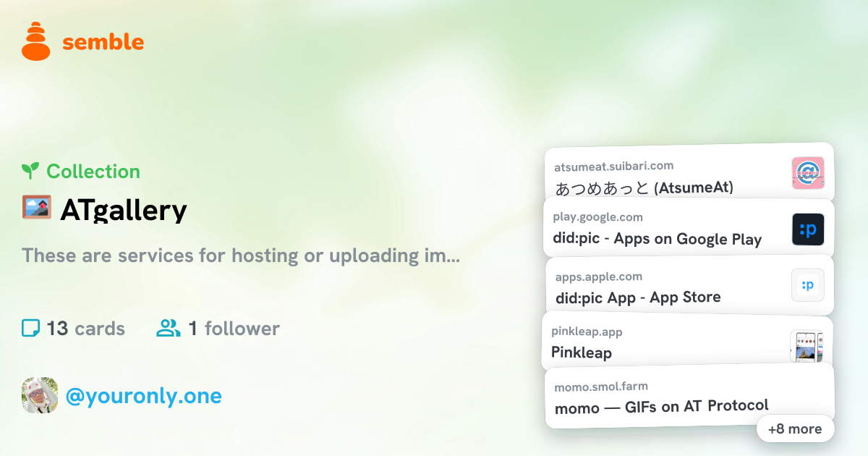Click the AtsumeAt pink app icon
The height and width of the screenshot is (456, 868).
click(808, 173)
